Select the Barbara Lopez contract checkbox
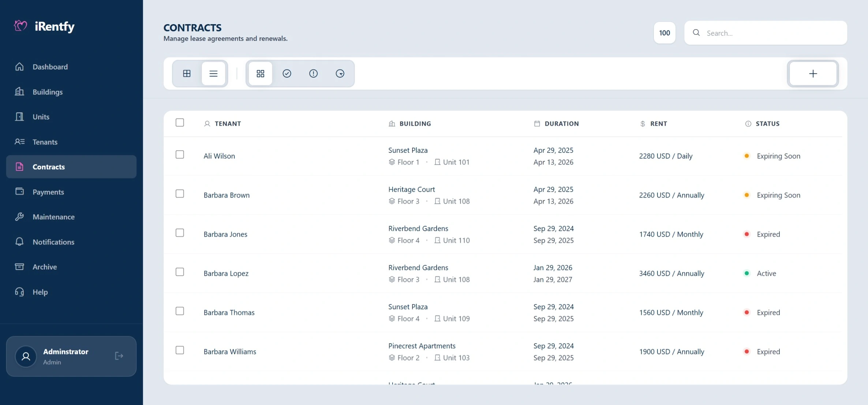 180,272
